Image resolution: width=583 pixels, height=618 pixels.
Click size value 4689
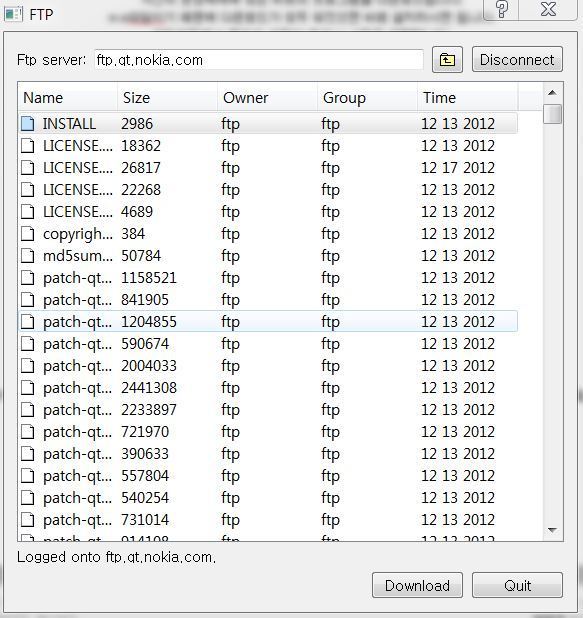pos(137,212)
